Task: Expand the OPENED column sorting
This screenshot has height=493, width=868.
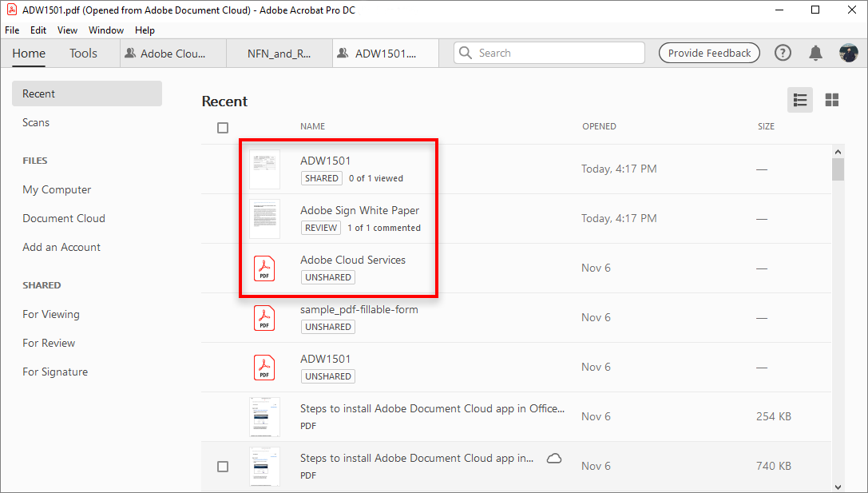Action: pos(599,126)
